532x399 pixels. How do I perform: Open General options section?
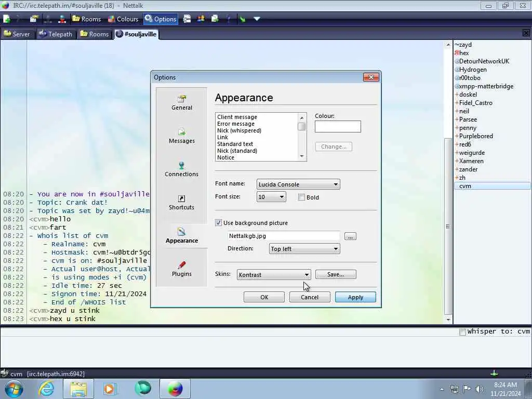[x=181, y=103]
